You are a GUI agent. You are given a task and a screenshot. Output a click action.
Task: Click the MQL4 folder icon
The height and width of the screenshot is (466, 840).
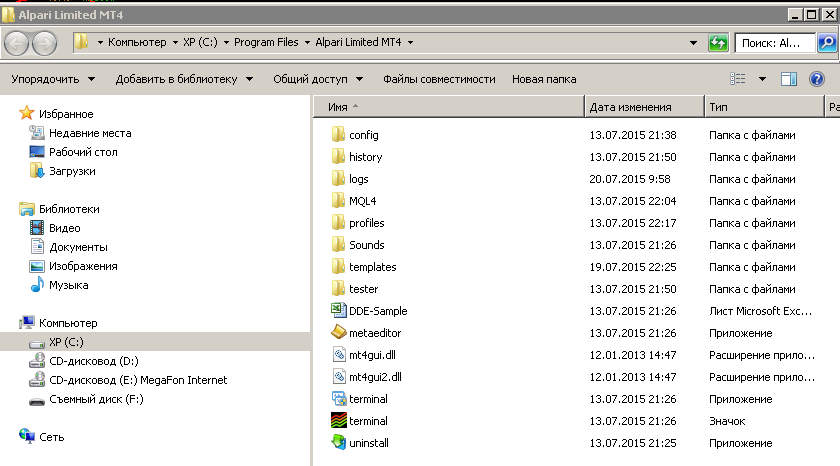click(x=338, y=200)
